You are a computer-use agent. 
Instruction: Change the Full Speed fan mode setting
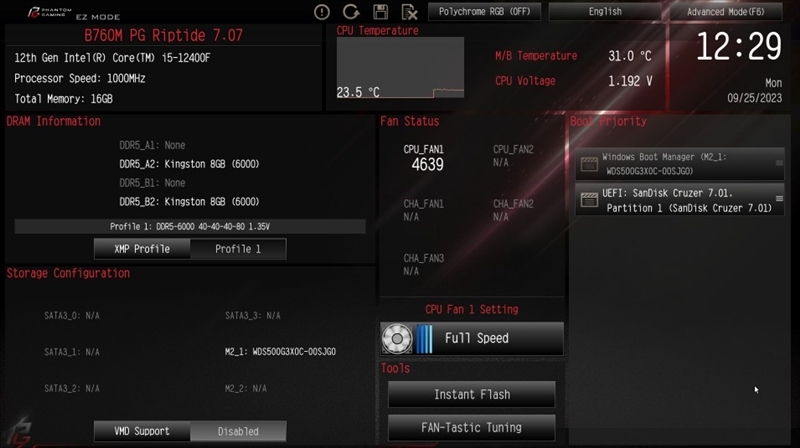point(472,338)
